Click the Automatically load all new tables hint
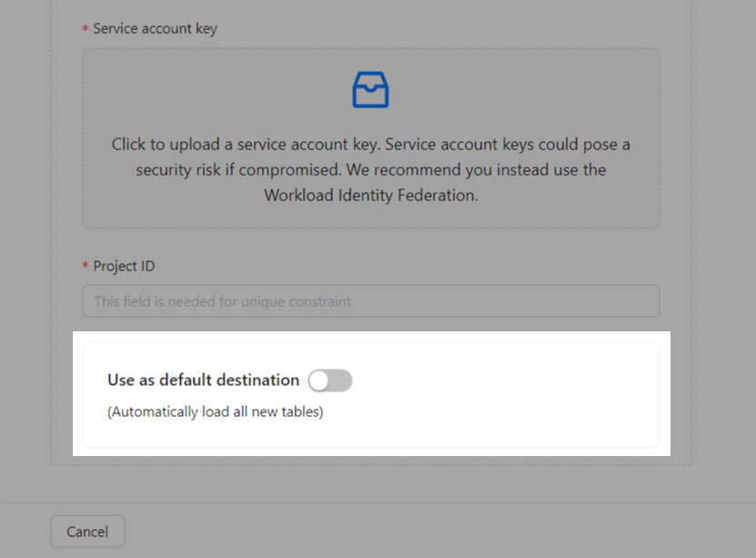Screen dimensions: 756x558 (x=216, y=411)
